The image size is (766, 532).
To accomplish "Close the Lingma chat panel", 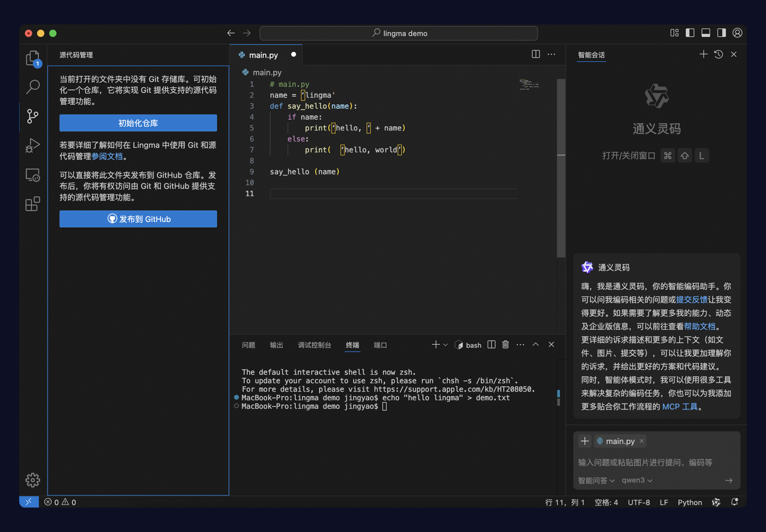I will pyautogui.click(x=734, y=54).
